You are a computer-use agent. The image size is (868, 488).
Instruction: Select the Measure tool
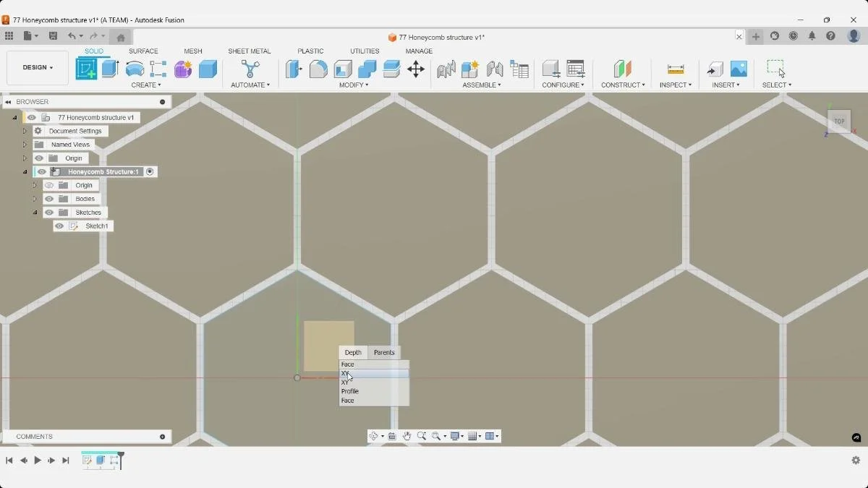[676, 69]
